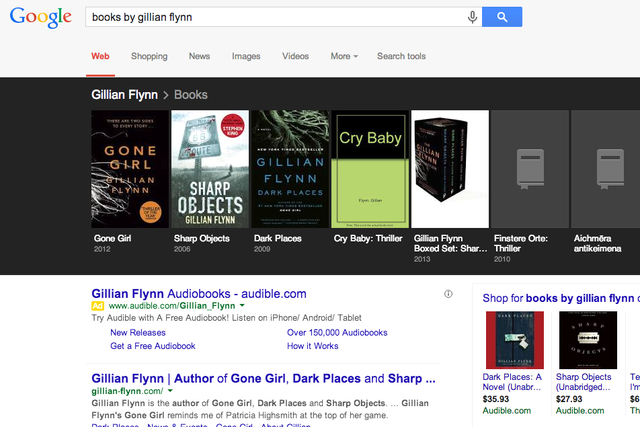Click the Dark Places title text
Image resolution: width=640 pixels, height=427 pixels.
[x=278, y=238]
